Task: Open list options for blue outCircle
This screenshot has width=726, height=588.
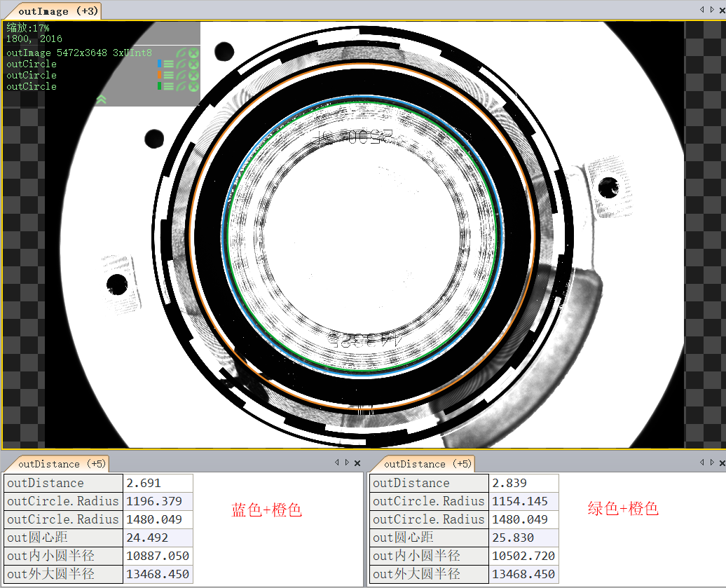Action: pyautogui.click(x=169, y=64)
